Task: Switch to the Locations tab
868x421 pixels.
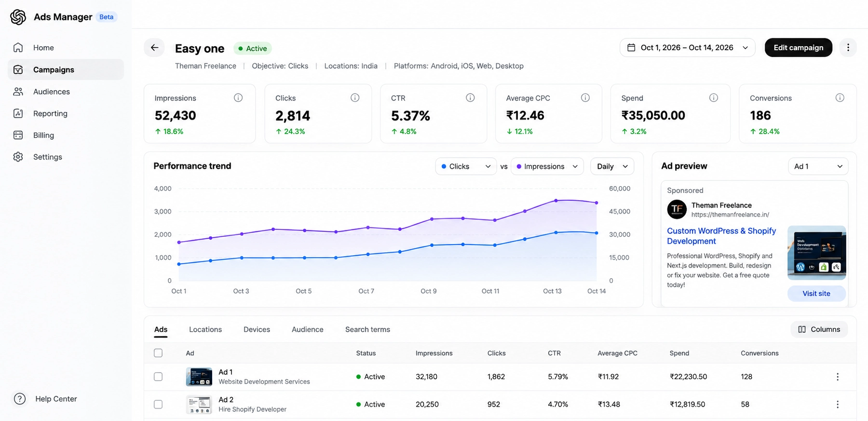Action: (205, 329)
